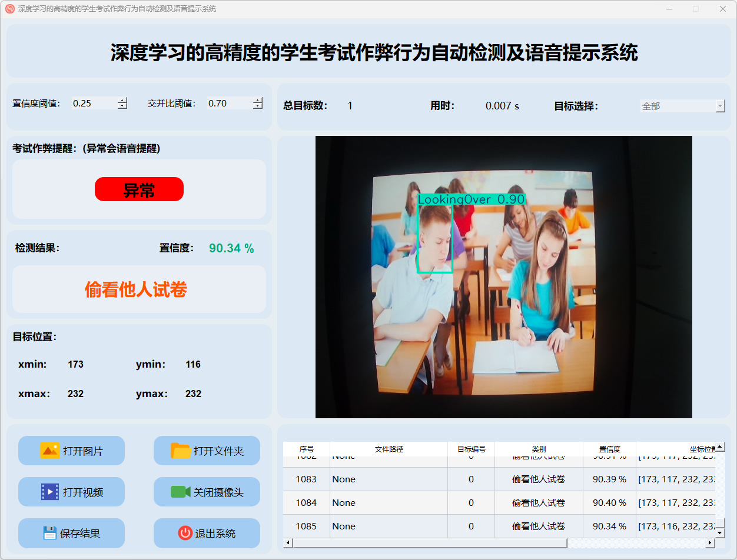Image resolution: width=737 pixels, height=560 pixels.
Task: Click the app icon in title bar
Action: click(9, 9)
